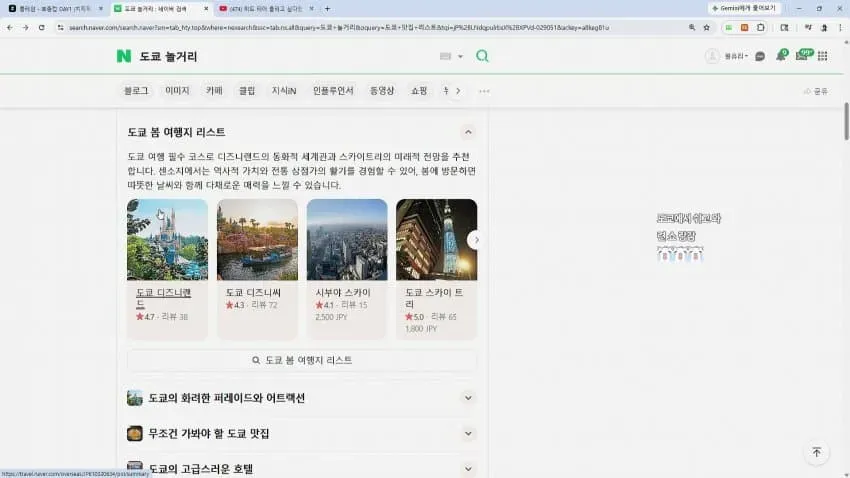Screen dimensions: 850x478
Task: Click the orange extension icon in toolbar
Action: [x=744, y=28]
